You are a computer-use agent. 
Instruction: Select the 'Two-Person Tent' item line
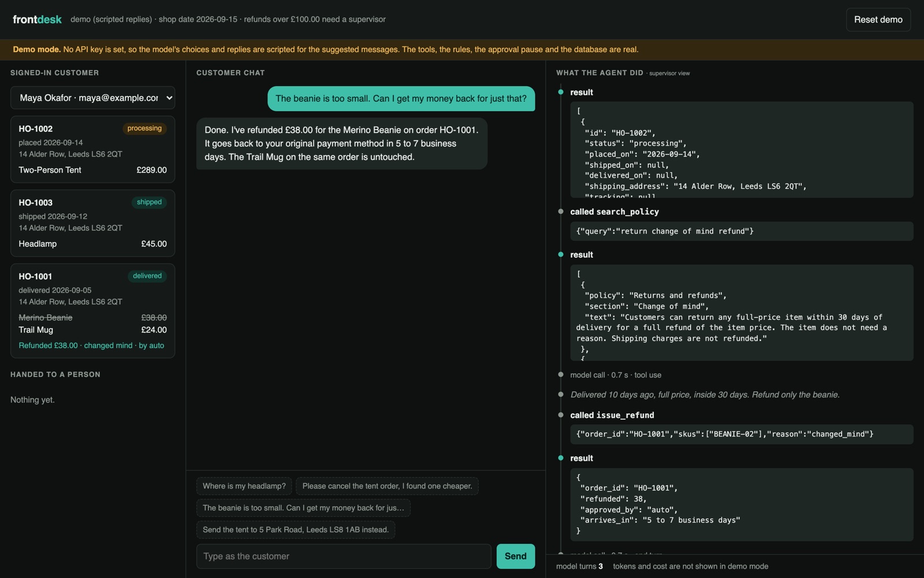point(92,170)
